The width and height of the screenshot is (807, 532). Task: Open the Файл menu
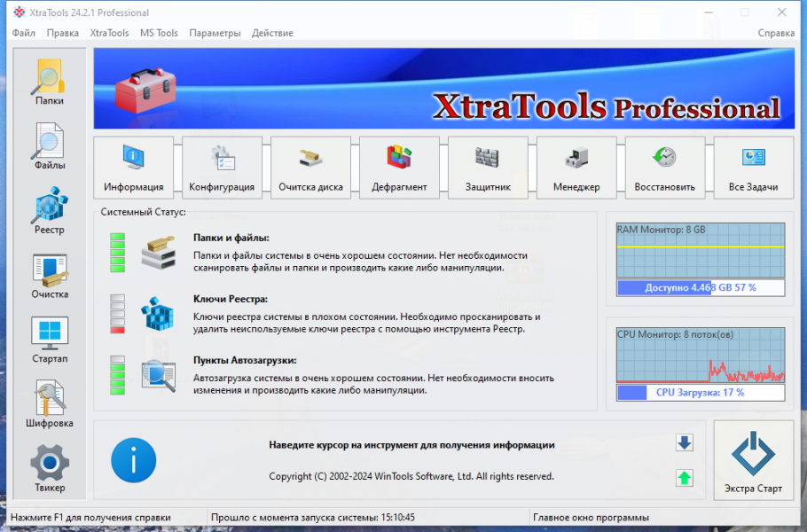[x=24, y=33]
